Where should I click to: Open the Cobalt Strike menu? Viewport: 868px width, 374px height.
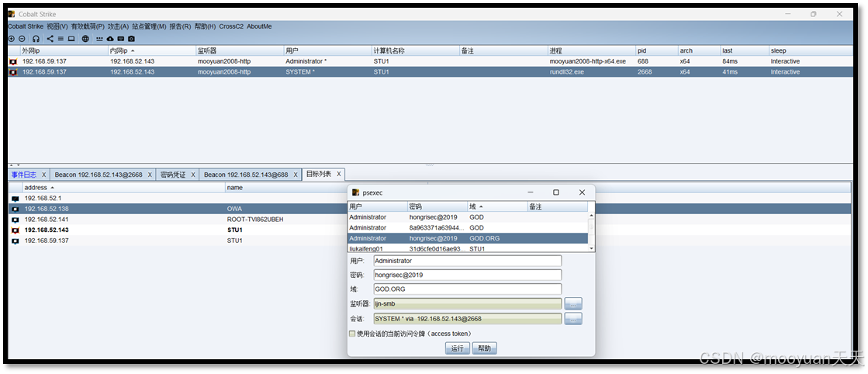(x=26, y=26)
